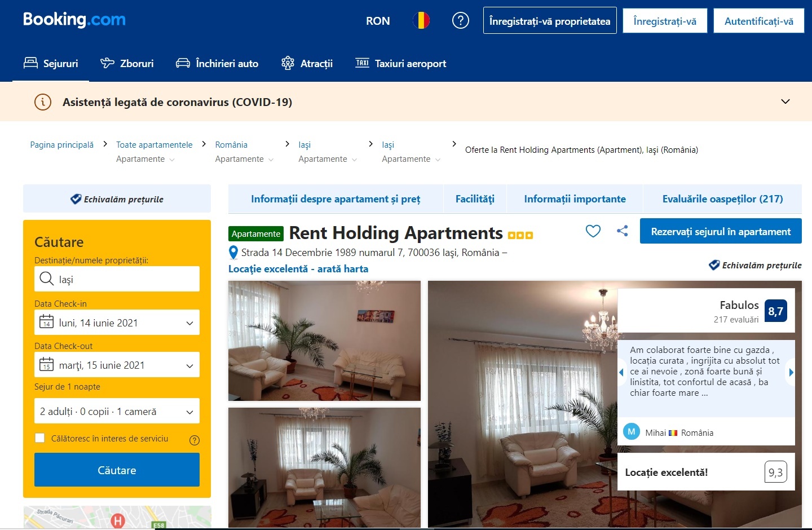Screen dimensions: 812x530
Task: Open the Zboruri navigation item
Action: point(127,63)
